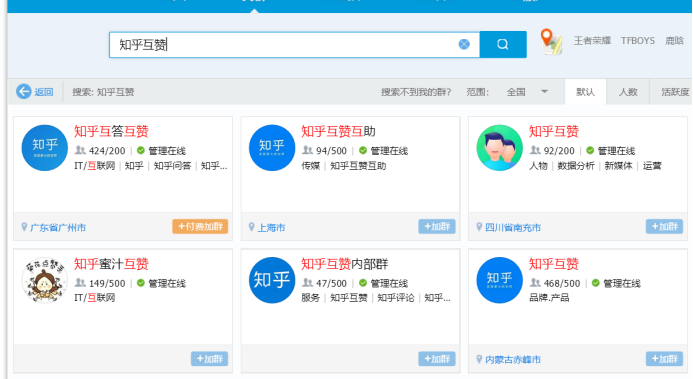Click +加群 for the 四川省南充市 group

pos(664,227)
